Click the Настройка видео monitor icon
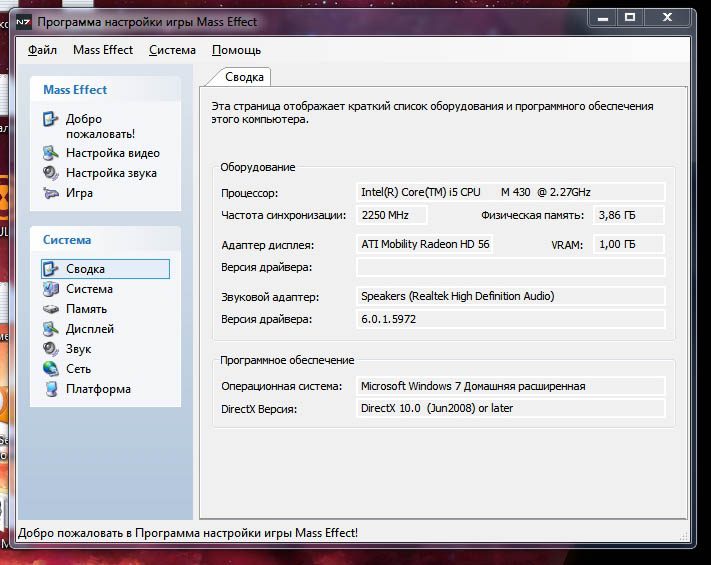The width and height of the screenshot is (711, 565). click(50, 153)
